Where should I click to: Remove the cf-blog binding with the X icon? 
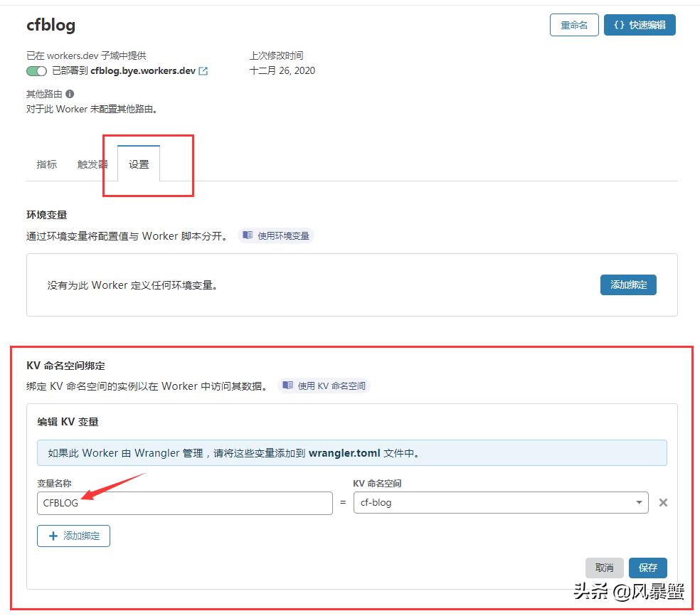point(663,503)
